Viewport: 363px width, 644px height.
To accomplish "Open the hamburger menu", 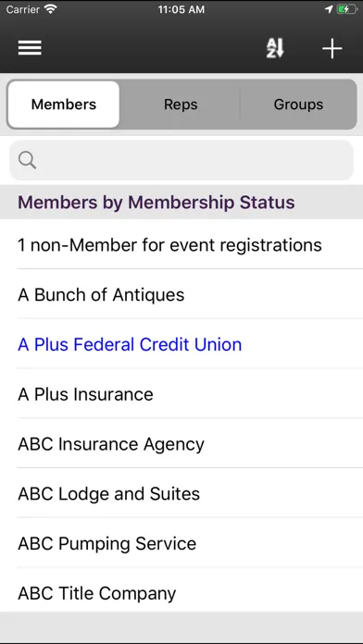I will point(30,48).
